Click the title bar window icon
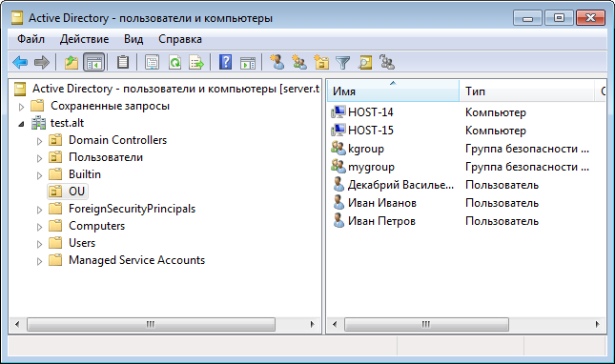The height and width of the screenshot is (364, 615). click(17, 18)
